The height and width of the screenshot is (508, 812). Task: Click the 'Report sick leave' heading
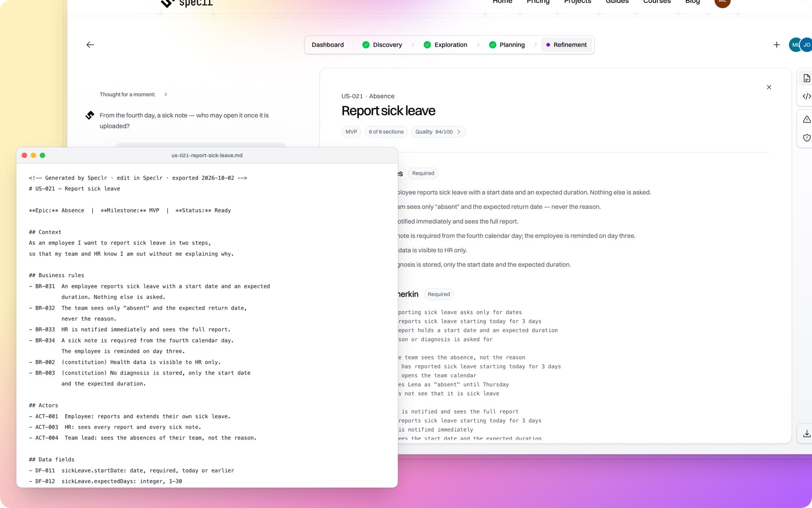tap(388, 111)
